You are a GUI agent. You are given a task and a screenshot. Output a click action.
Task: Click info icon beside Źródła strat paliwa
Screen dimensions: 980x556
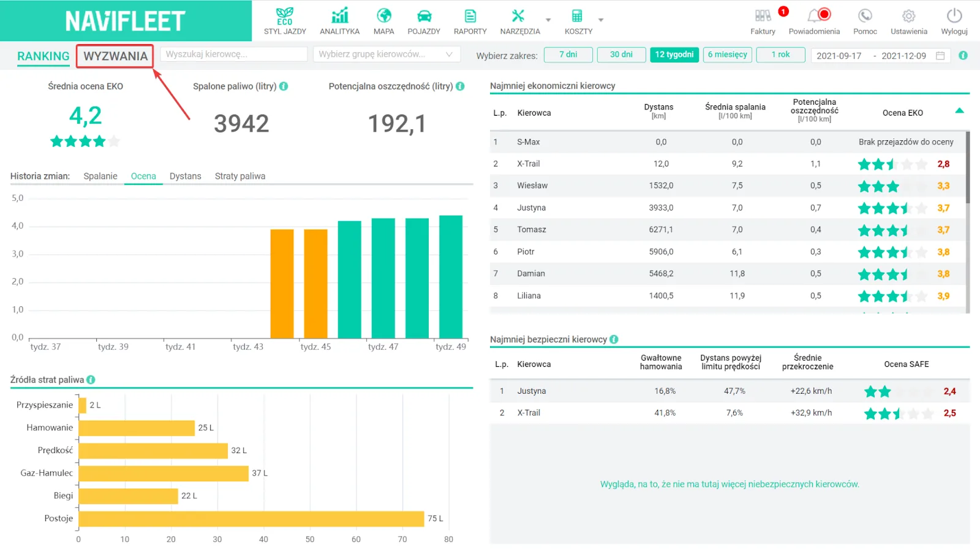coord(91,380)
